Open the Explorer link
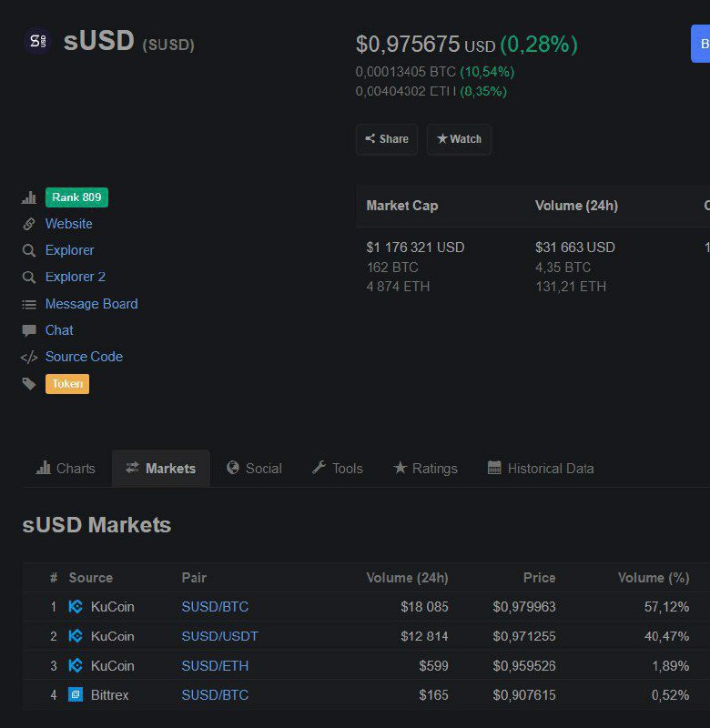 pyautogui.click(x=70, y=250)
